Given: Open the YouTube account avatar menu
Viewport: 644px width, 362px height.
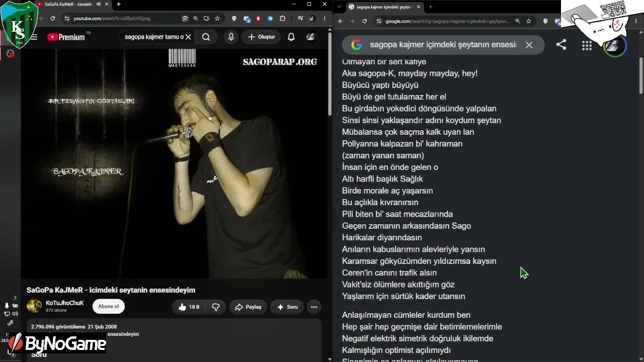Looking at the screenshot, I should [311, 37].
